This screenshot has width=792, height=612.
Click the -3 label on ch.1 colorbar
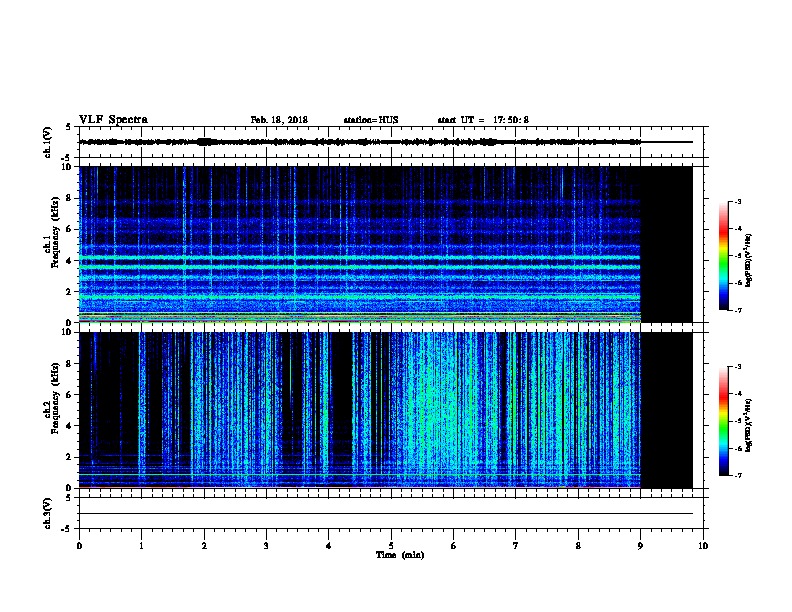(x=737, y=201)
